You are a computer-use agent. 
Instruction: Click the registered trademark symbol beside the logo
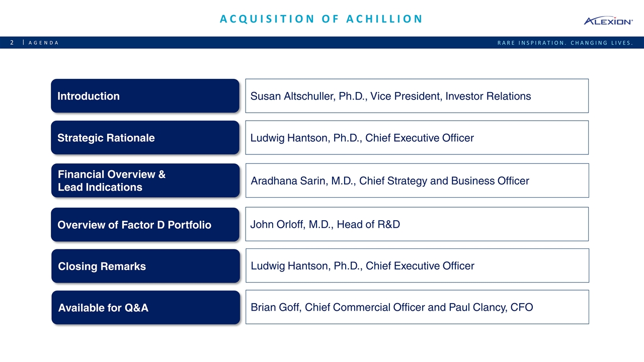coord(632,22)
